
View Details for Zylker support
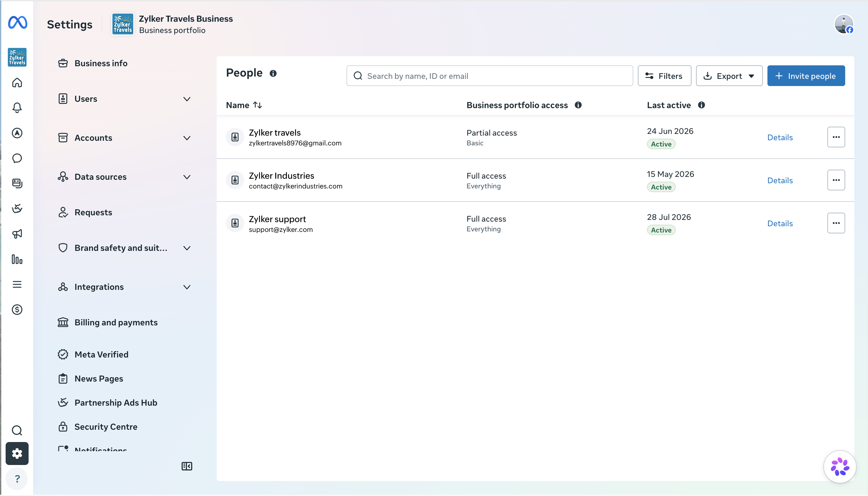(x=780, y=223)
